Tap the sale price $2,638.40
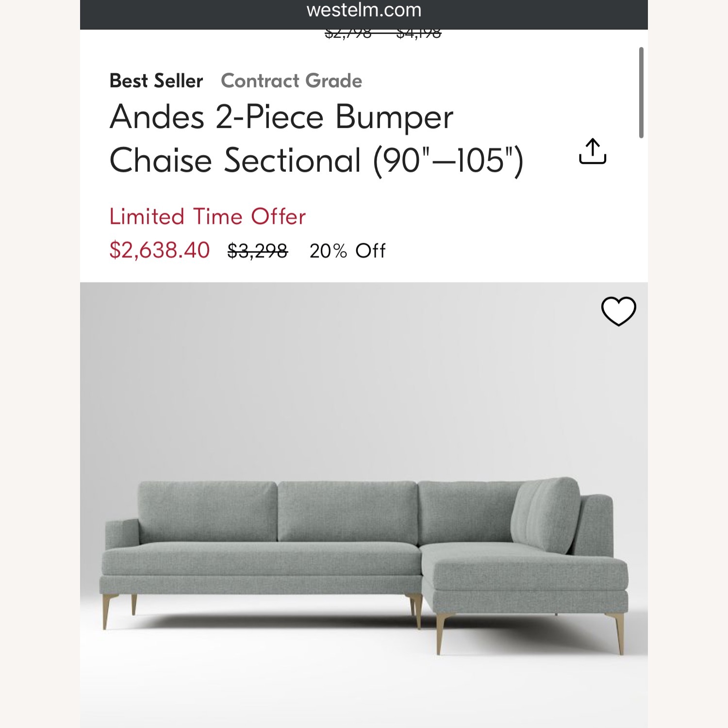Viewport: 728px width, 728px height. pyautogui.click(x=159, y=250)
